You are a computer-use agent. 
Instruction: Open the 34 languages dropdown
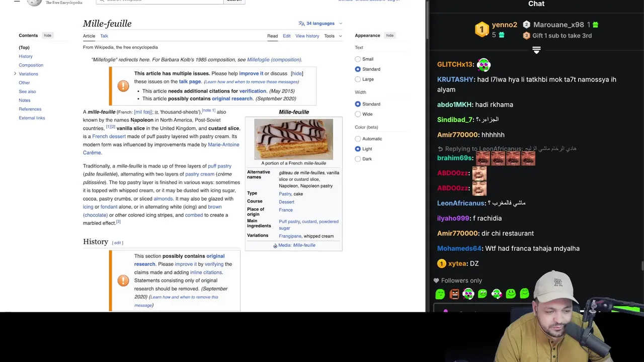[x=320, y=23]
